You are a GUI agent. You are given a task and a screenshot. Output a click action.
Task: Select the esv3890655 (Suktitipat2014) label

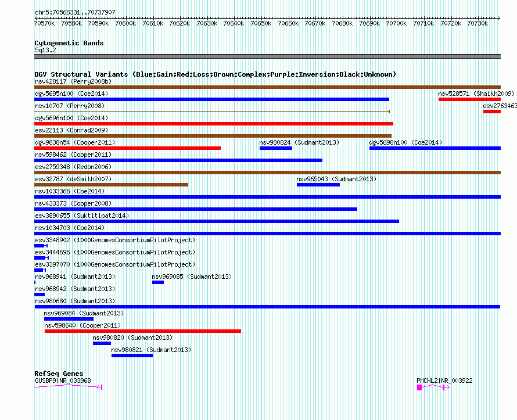(x=82, y=216)
